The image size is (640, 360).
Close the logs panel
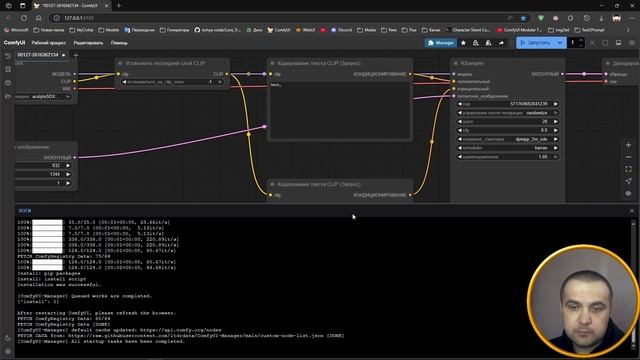pos(632,211)
